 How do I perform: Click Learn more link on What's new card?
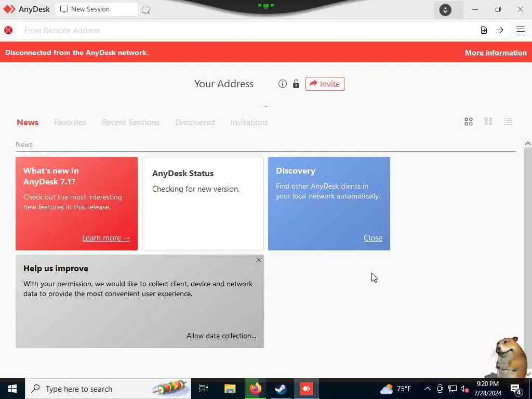(105, 238)
